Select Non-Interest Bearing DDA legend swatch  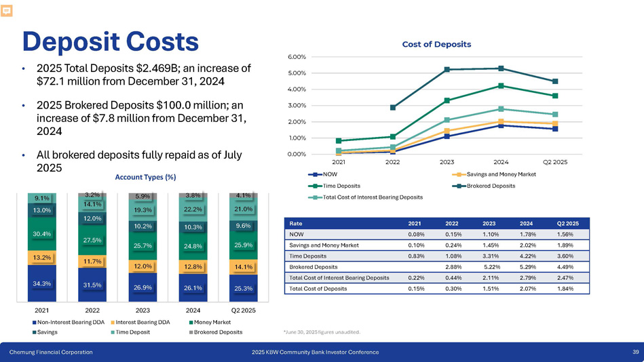pyautogui.click(x=34, y=322)
